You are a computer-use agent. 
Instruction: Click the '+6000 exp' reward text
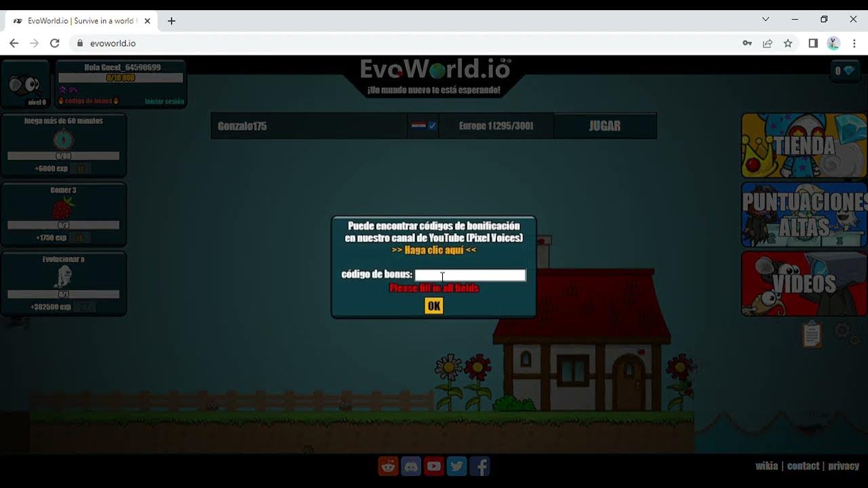(x=50, y=168)
